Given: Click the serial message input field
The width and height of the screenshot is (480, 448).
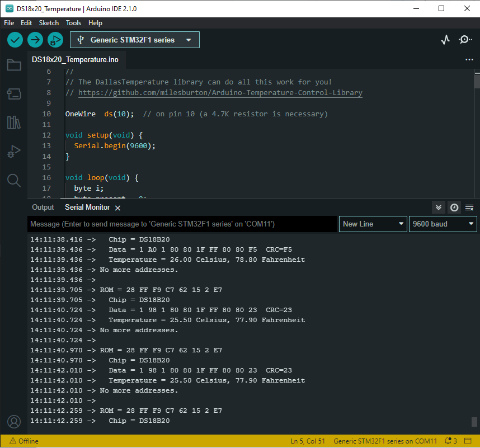Looking at the screenshot, I should coord(182,224).
